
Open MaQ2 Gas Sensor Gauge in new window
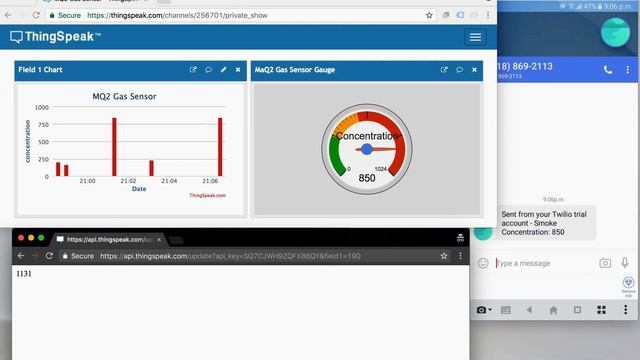pyautogui.click(x=444, y=70)
